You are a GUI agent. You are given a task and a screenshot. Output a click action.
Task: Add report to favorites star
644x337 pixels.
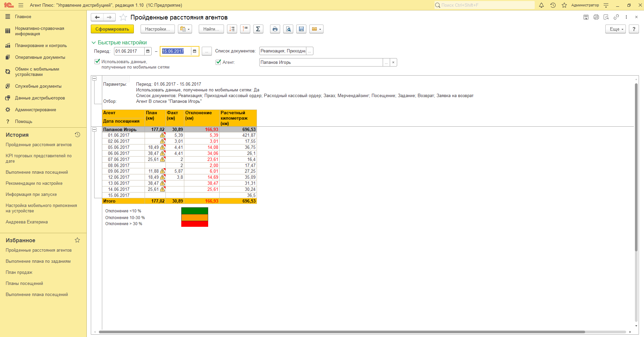[123, 17]
